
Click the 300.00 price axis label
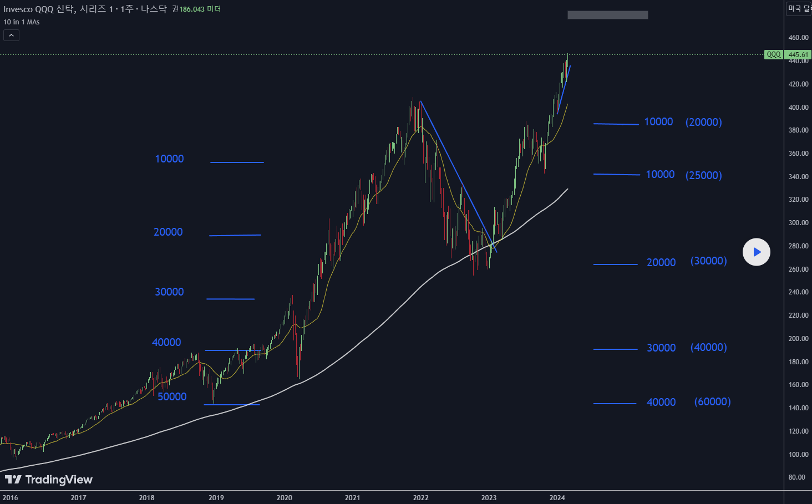[798, 223]
